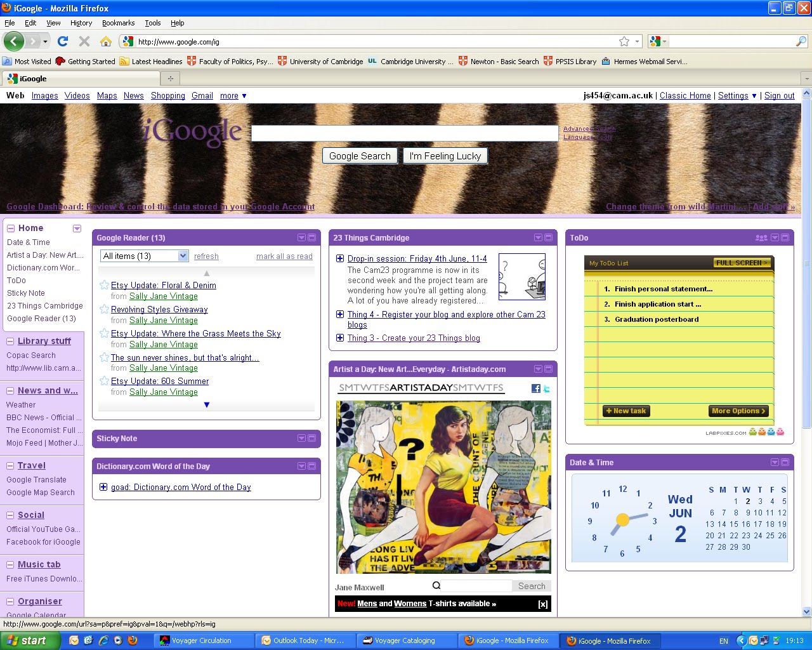Expand 'Thing 3 - Create your 23 Things blog'

[340, 338]
